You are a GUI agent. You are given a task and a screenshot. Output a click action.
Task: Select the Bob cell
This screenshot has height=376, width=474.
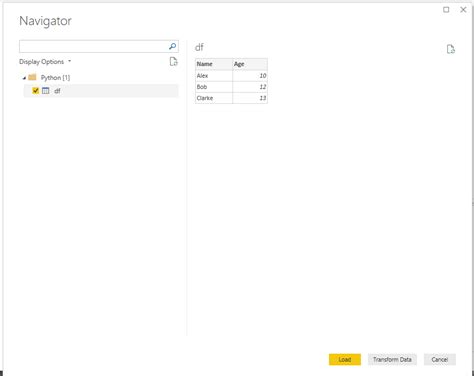214,87
